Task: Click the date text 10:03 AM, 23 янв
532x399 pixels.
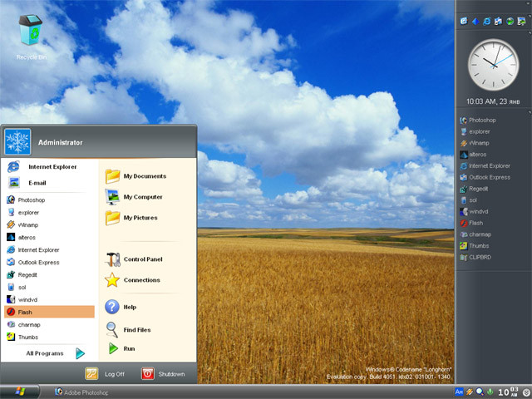Action: pos(493,101)
